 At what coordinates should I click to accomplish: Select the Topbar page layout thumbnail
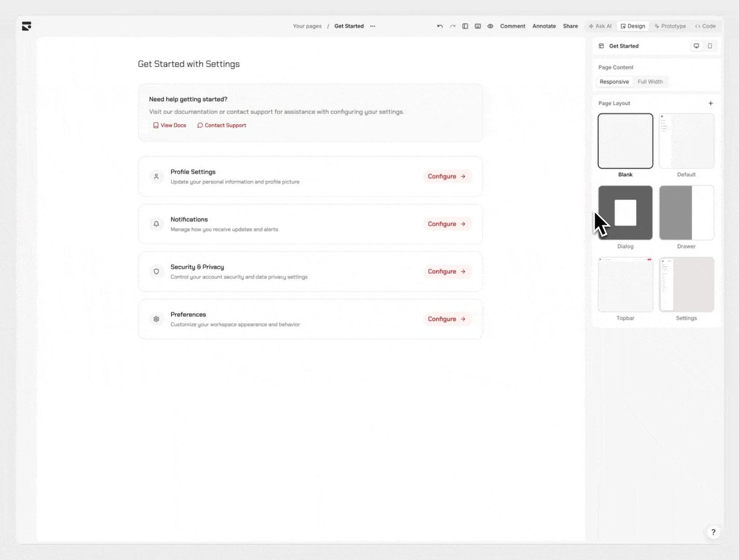click(x=625, y=285)
